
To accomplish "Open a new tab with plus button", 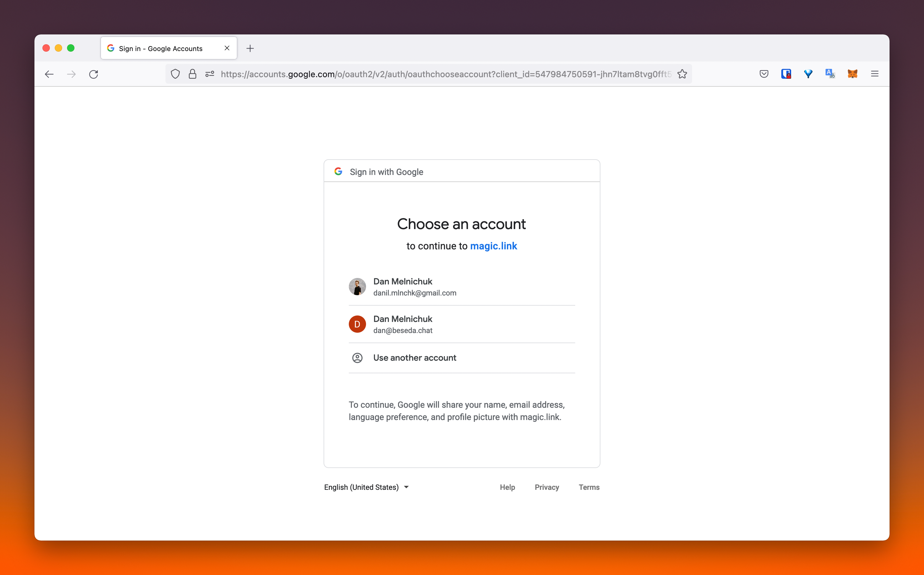I will pyautogui.click(x=250, y=48).
